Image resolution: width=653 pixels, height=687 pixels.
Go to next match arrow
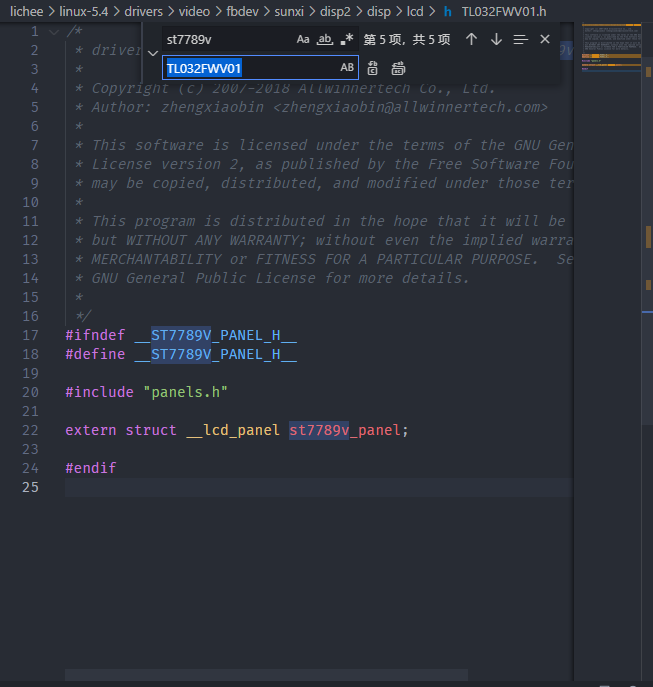(496, 39)
